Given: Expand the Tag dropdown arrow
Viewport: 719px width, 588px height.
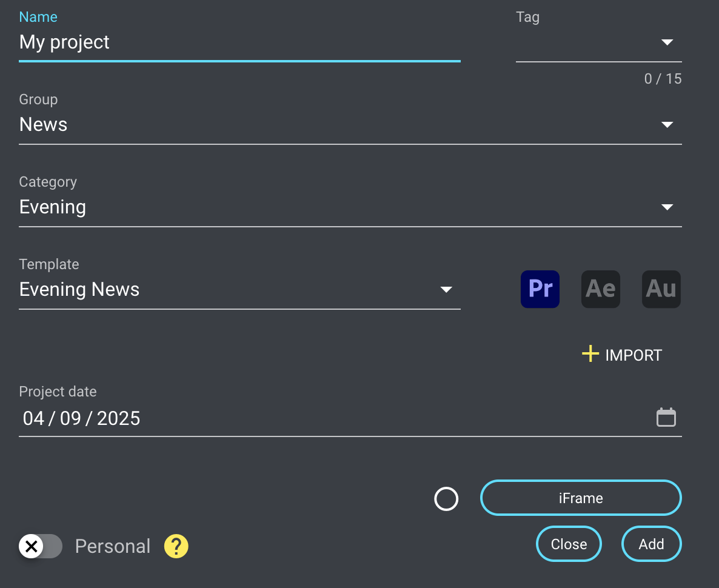Looking at the screenshot, I should pos(667,42).
